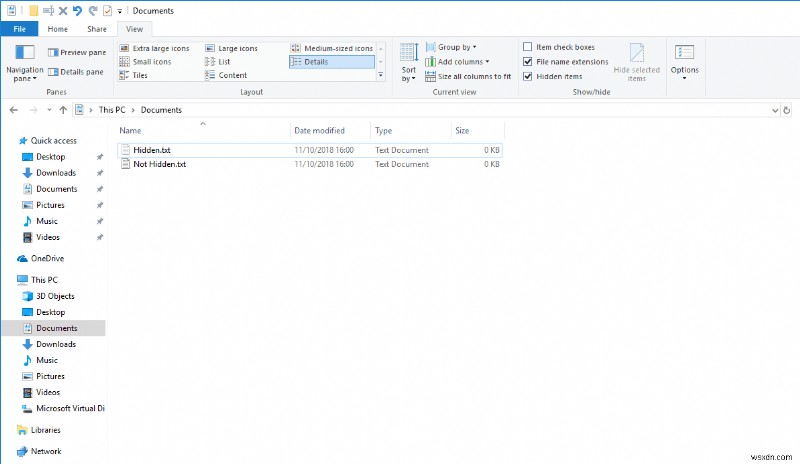Open Network in navigation pane
The image size is (800, 464).
pos(46,452)
